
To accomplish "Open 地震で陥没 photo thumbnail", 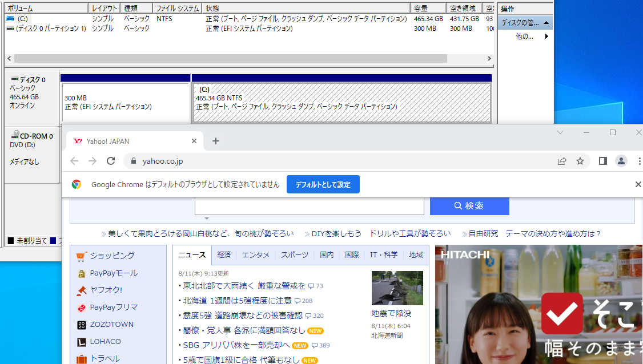I will tap(397, 288).
